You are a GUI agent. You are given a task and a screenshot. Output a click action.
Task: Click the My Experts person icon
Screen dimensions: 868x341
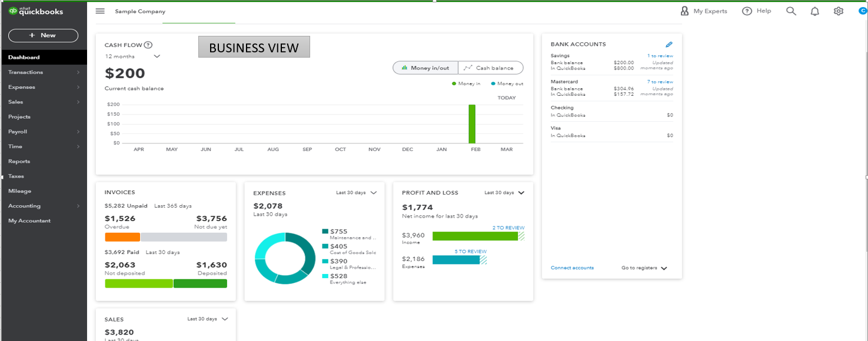pos(684,11)
